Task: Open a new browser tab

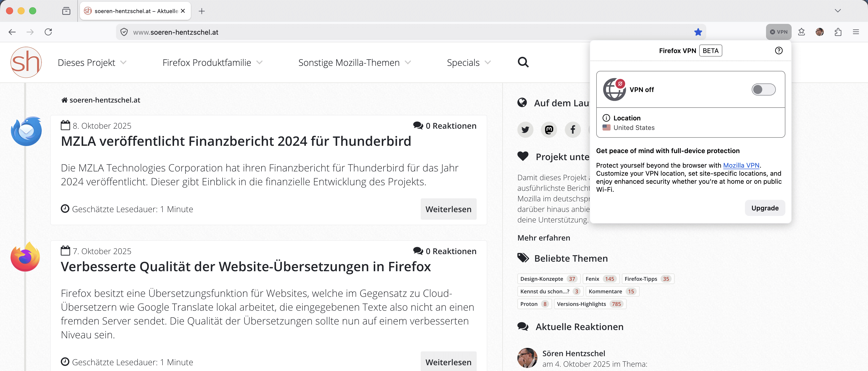Action: coord(201,11)
